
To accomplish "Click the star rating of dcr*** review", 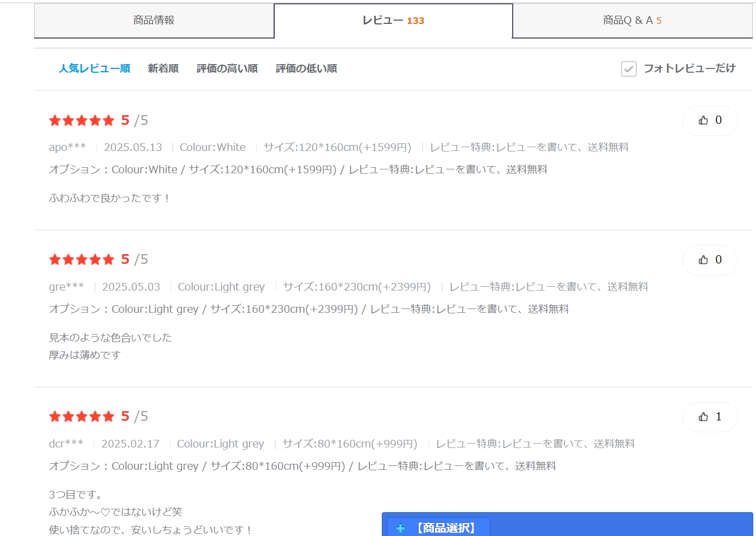I will pos(81,417).
